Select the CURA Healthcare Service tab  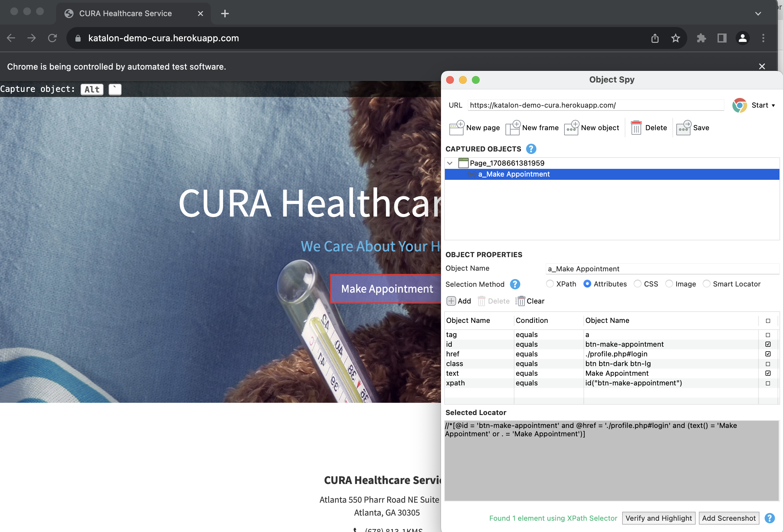coord(125,14)
